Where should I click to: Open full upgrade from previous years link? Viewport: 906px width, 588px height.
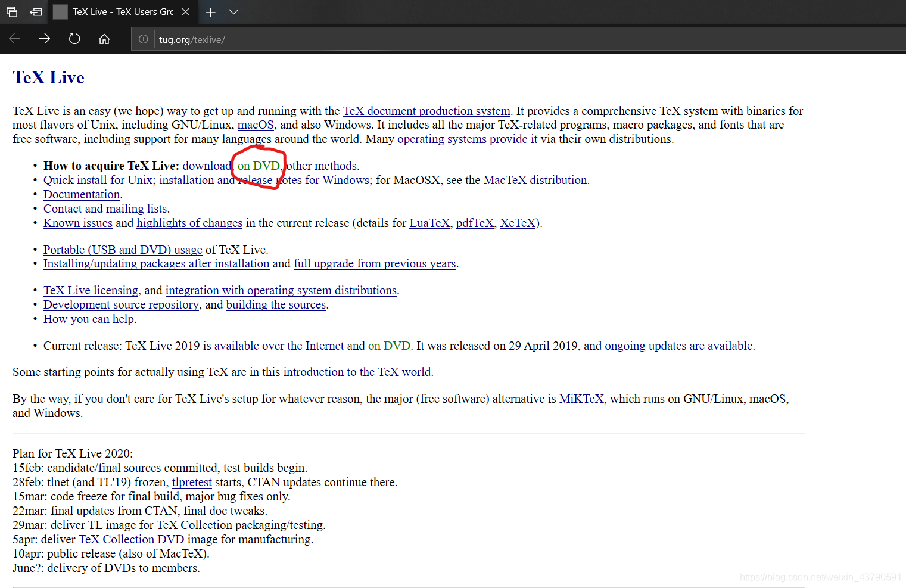[x=375, y=264]
